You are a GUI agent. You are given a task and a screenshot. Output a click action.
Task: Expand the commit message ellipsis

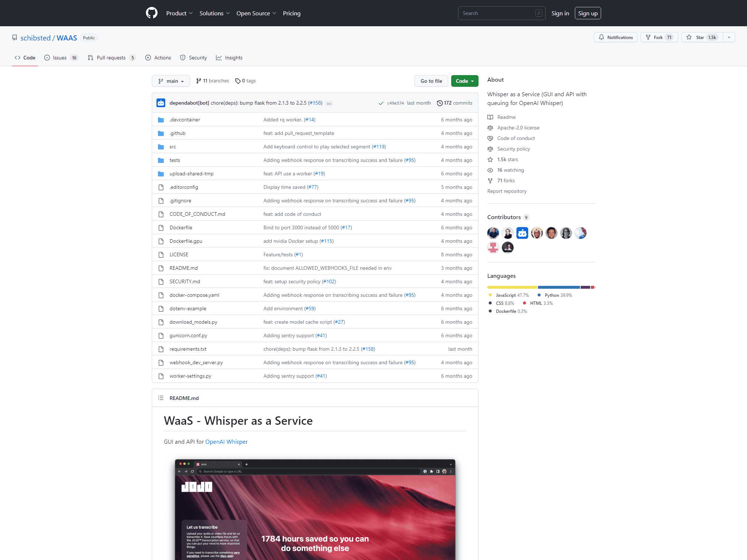329,103
